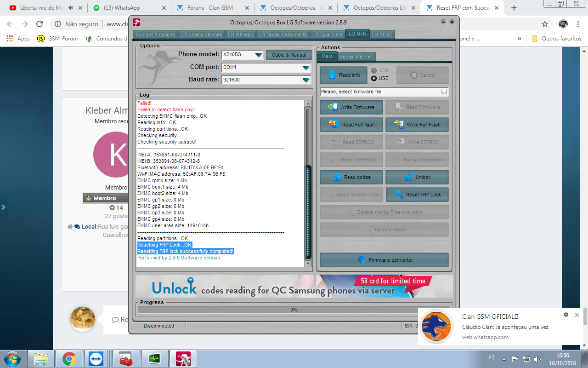Open the LG Texas Instruments tab

point(283,34)
